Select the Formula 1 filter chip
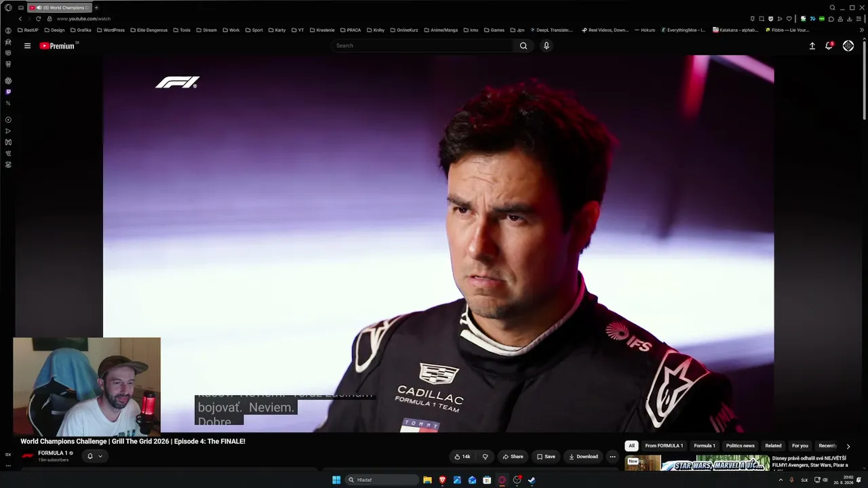Screen dimensions: 868x488 pos(705,446)
